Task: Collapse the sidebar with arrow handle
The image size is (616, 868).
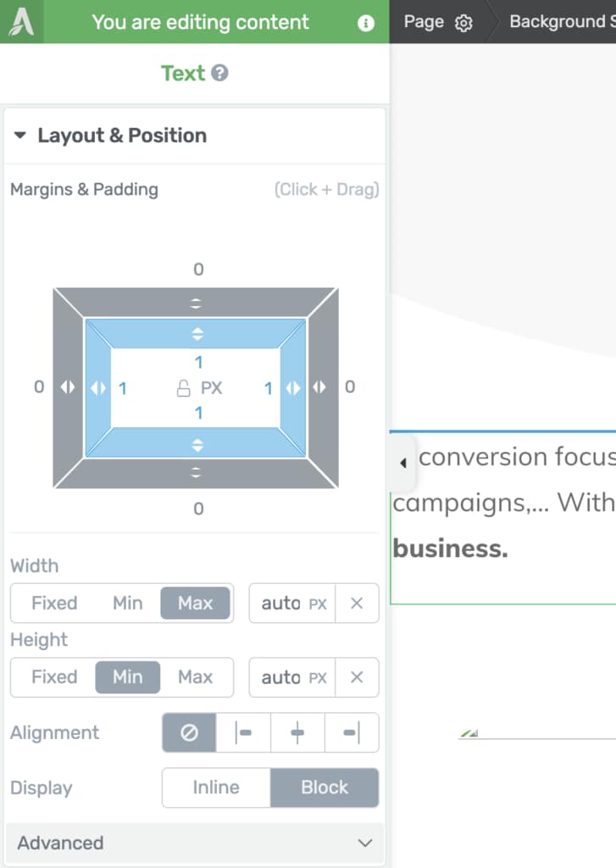Action: click(403, 462)
